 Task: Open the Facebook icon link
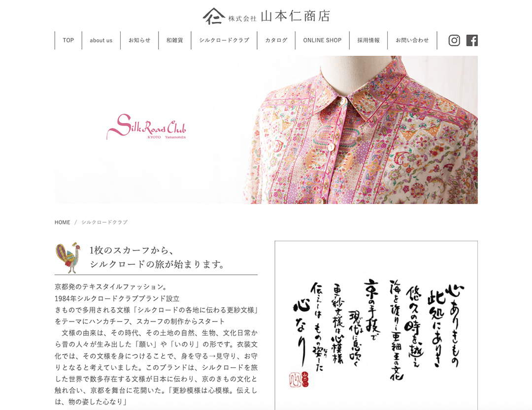coord(472,40)
